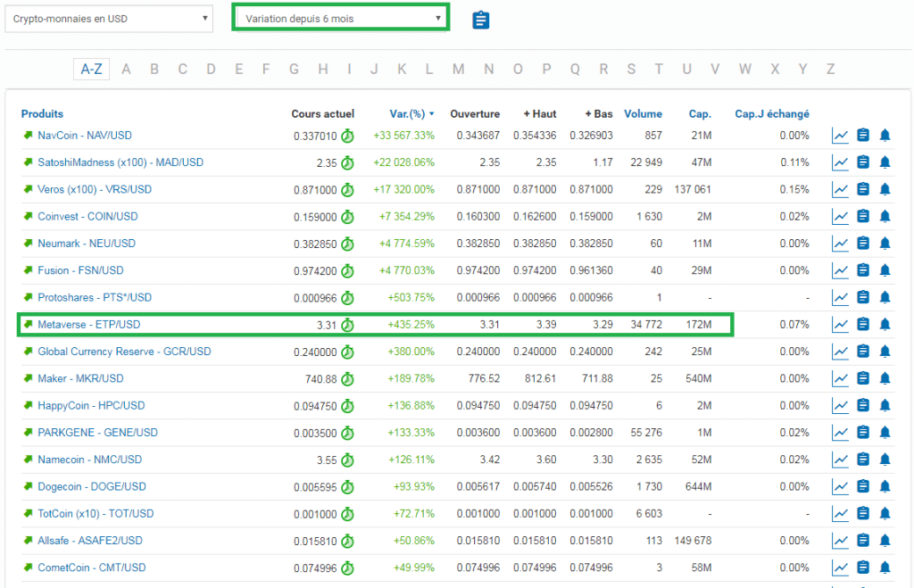Viewport: 914px width, 588px height.
Task: Open the NavCoin - NAV/USD link
Action: coord(85,136)
